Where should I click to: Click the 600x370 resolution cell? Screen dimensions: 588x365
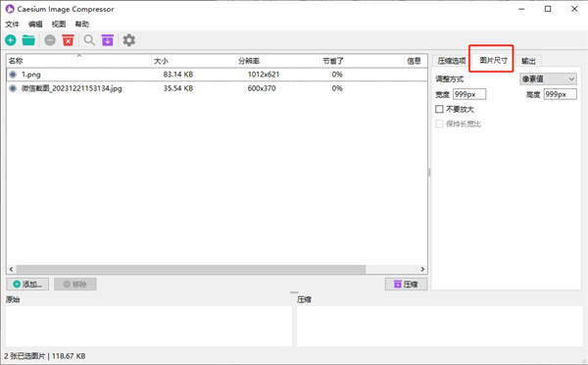point(262,88)
